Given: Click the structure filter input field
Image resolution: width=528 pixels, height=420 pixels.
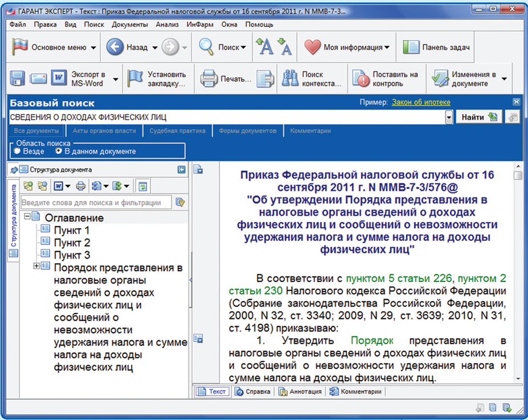Looking at the screenshot, I should [x=95, y=202].
